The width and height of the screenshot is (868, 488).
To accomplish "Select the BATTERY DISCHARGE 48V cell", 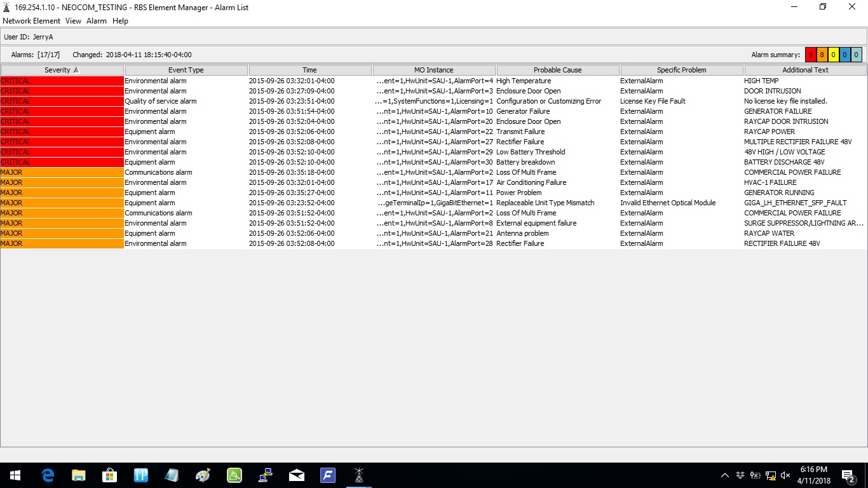I will pos(805,162).
